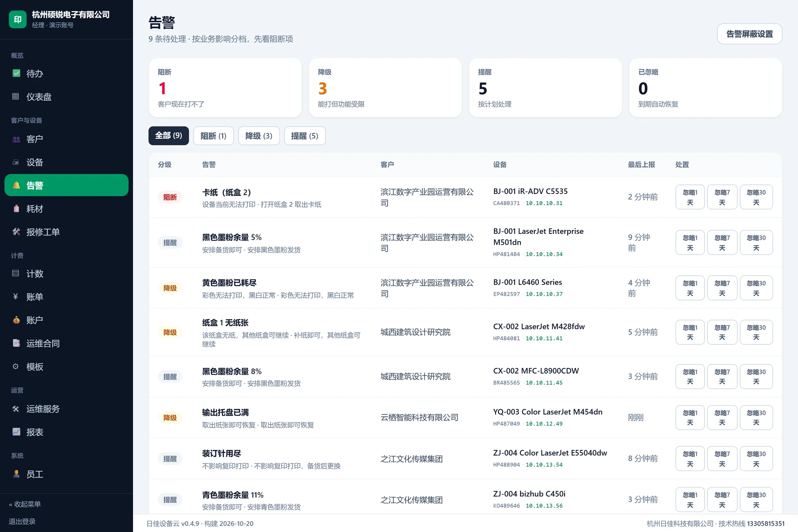Open 告警屏蔽设置 button
This screenshot has height=532, width=798.
(749, 34)
